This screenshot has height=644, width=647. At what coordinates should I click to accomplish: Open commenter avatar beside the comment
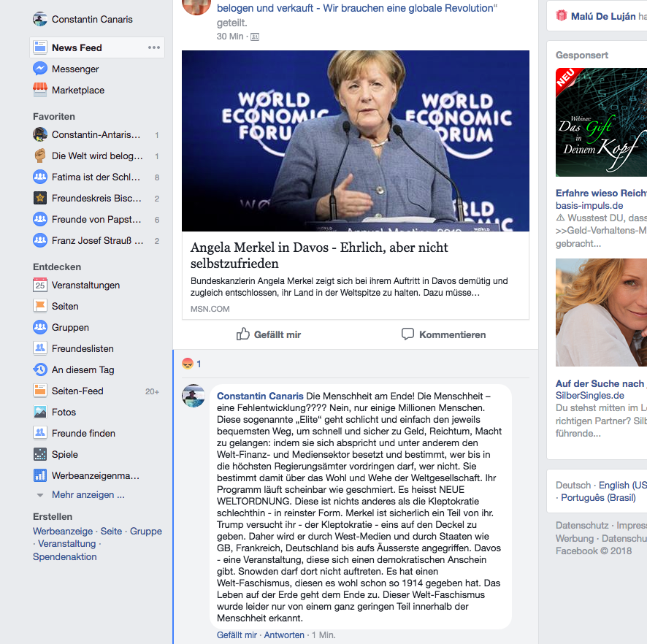(x=194, y=396)
